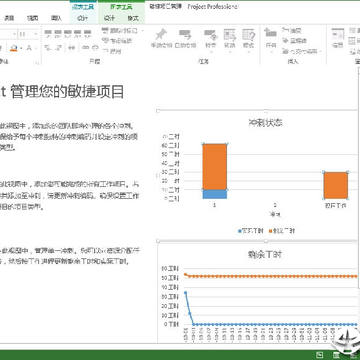
Task: Select the heading 管理您的敏捷项目
Action: pos(67,91)
